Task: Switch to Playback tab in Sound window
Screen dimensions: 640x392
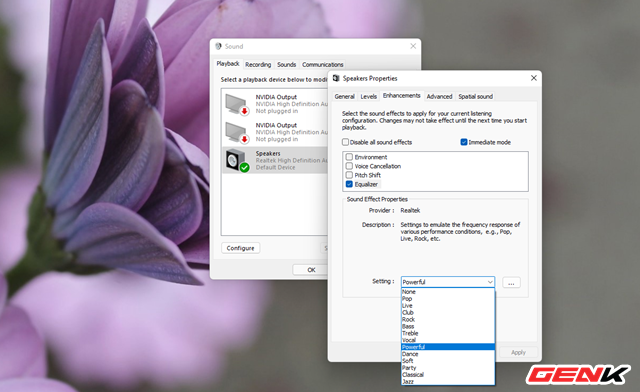Action: (228, 64)
